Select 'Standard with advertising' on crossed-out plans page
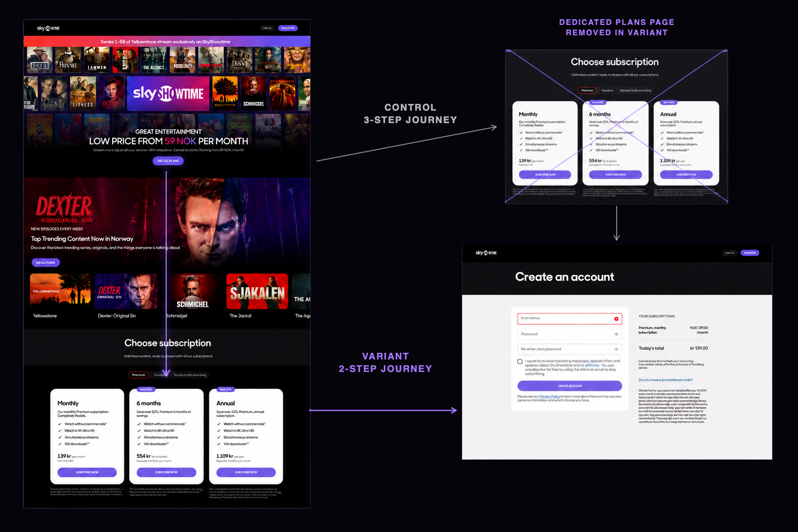This screenshot has width=798, height=532. [635, 90]
